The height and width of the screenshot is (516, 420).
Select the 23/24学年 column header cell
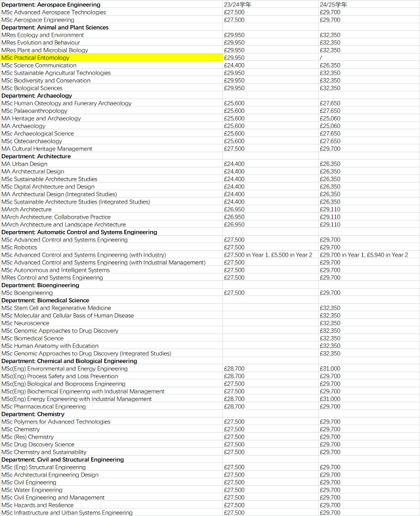click(x=270, y=5)
